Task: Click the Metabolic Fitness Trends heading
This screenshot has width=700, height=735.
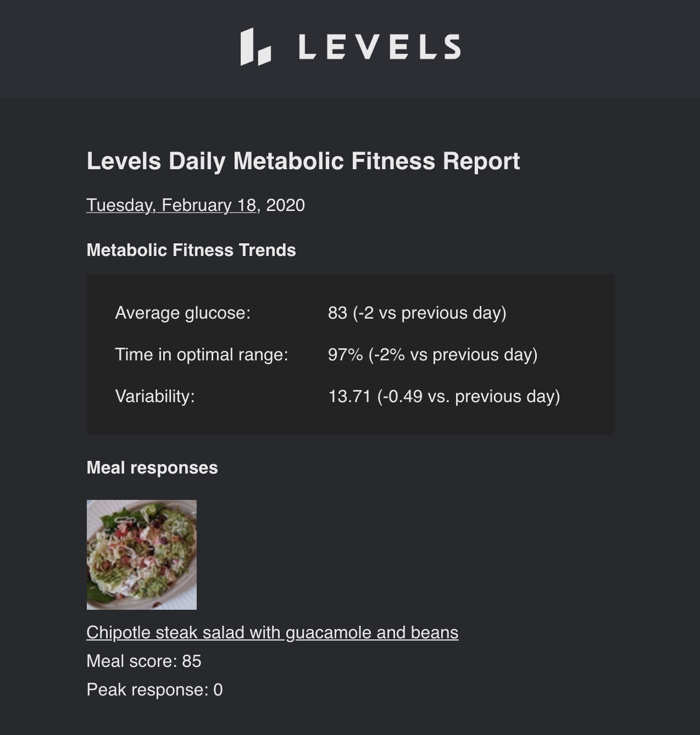Action: point(191,250)
